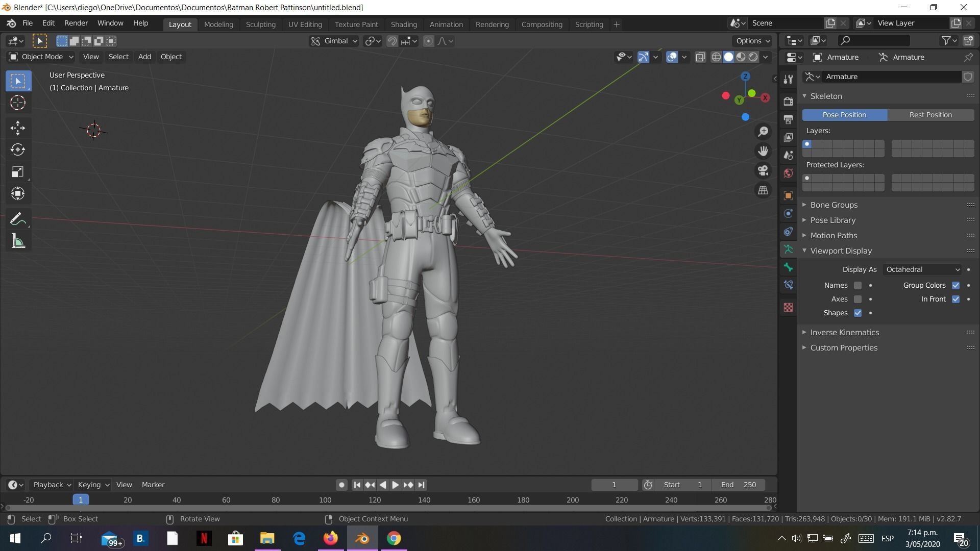Uncheck Group Colors checkbox
Viewport: 980px width, 551px height.
click(955, 285)
